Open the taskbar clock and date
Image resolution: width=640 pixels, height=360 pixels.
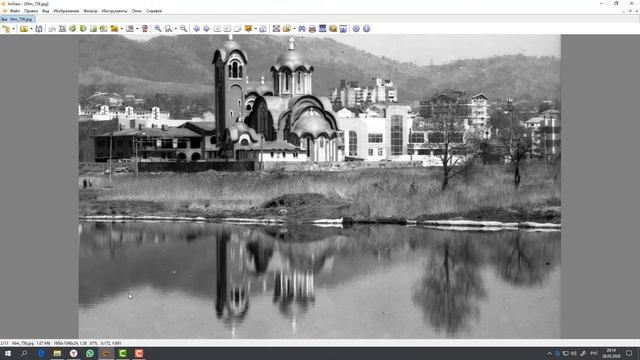611,353
